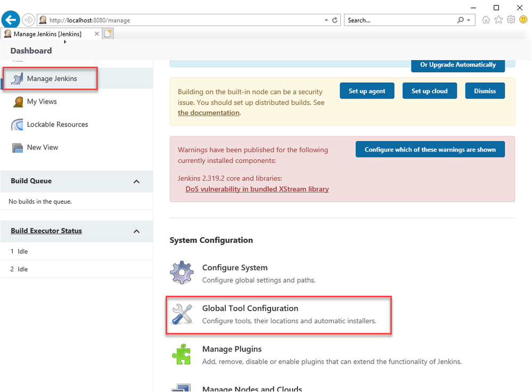
Task: Open New View link
Action: [43, 147]
